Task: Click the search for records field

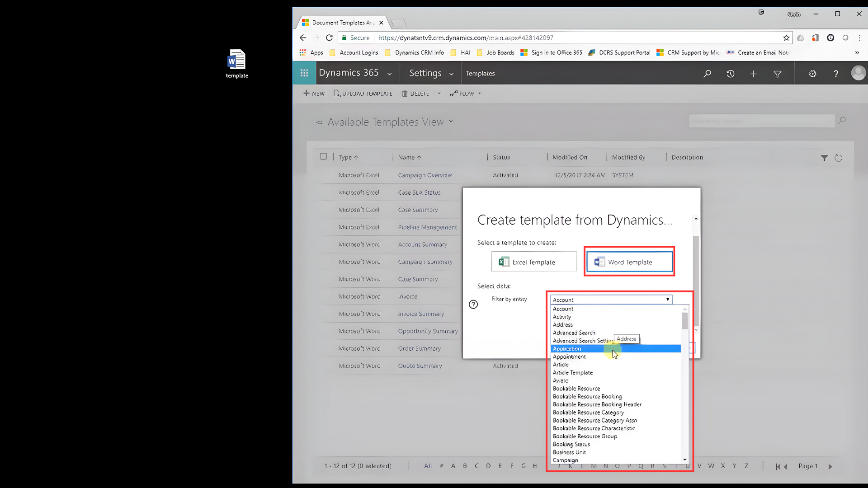Action: [x=761, y=121]
